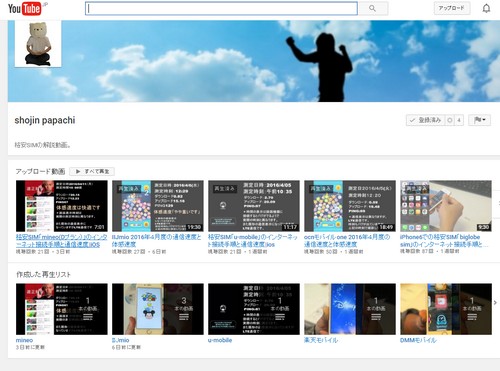500x371 pixels.
Task: Open the u-mobile video thumbnail 11:17
Action: [x=254, y=206]
